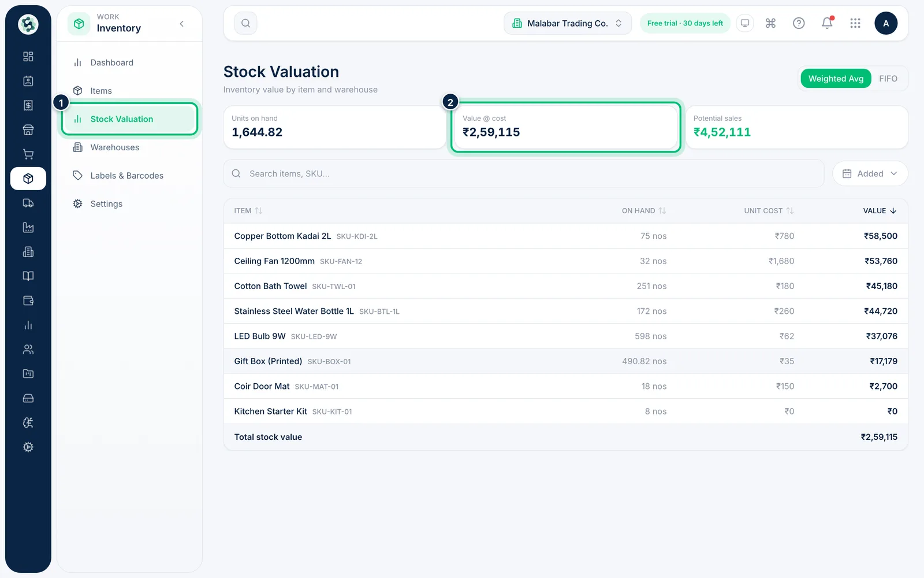The height and width of the screenshot is (578, 924).
Task: Sort table by ITEM column
Action: pos(248,211)
